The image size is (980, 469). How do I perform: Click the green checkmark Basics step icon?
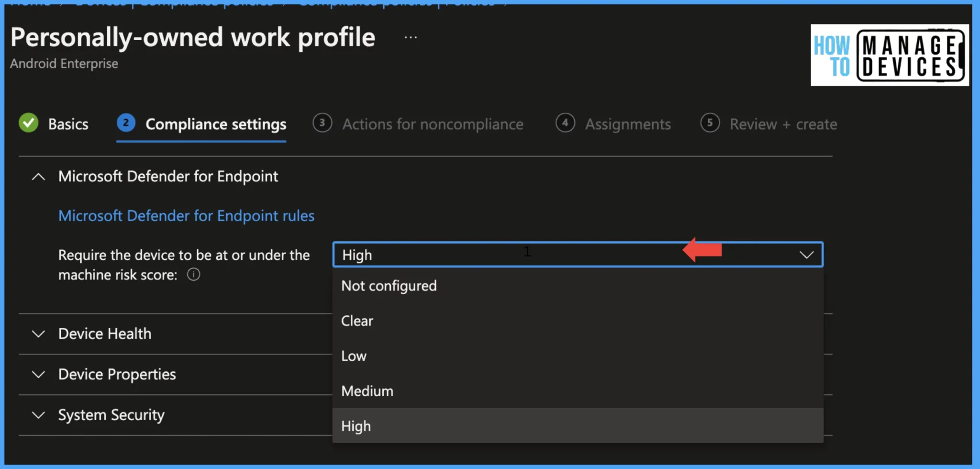pos(29,123)
